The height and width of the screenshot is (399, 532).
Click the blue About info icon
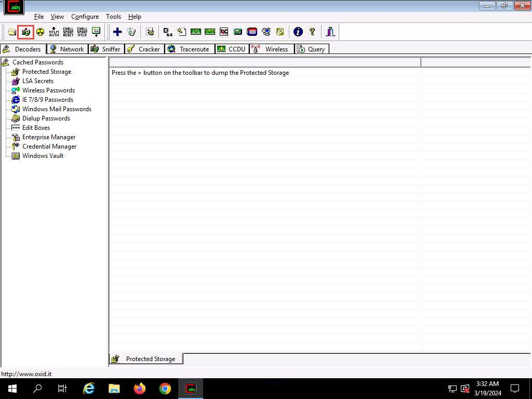click(298, 32)
